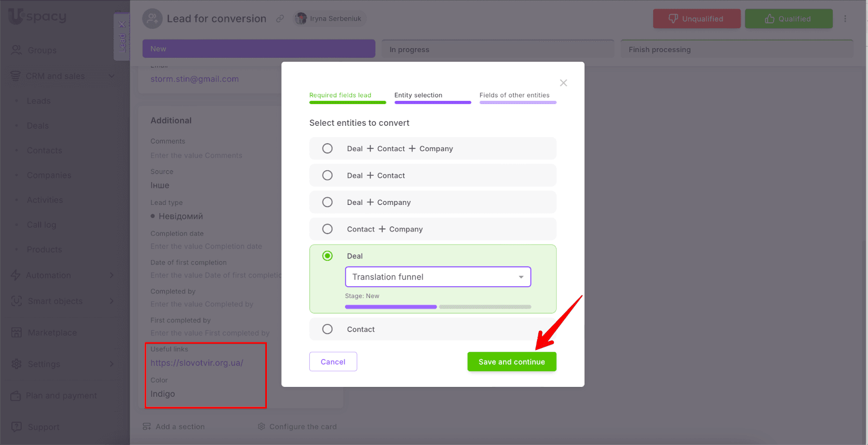The image size is (868, 445).
Task: Click the first purple stage progress segment
Action: pos(391,307)
